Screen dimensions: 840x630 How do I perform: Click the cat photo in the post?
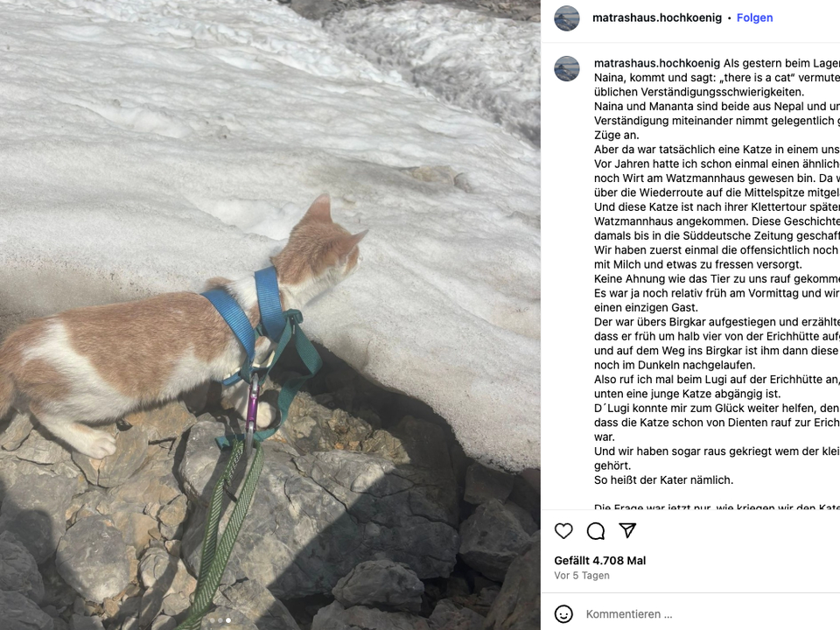(x=270, y=315)
